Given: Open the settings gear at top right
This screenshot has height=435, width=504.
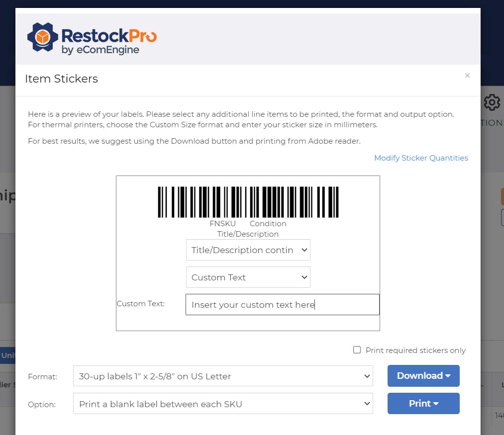Looking at the screenshot, I should (492, 102).
